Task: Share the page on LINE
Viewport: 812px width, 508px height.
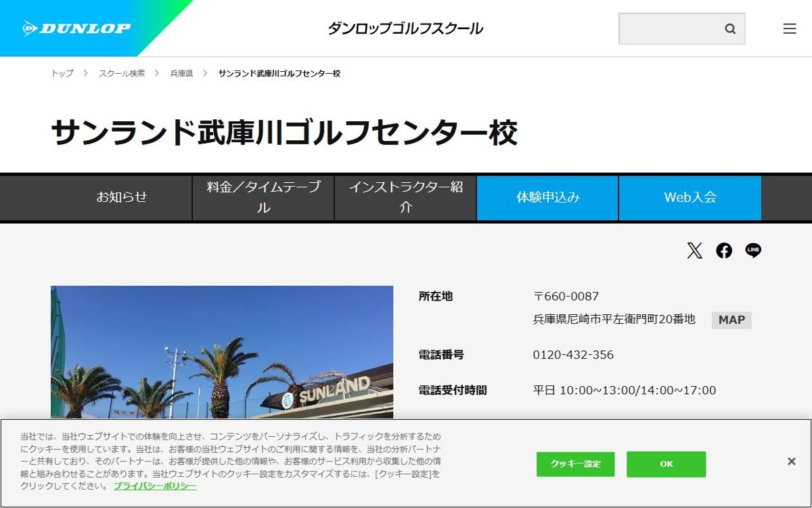Action: click(x=753, y=251)
